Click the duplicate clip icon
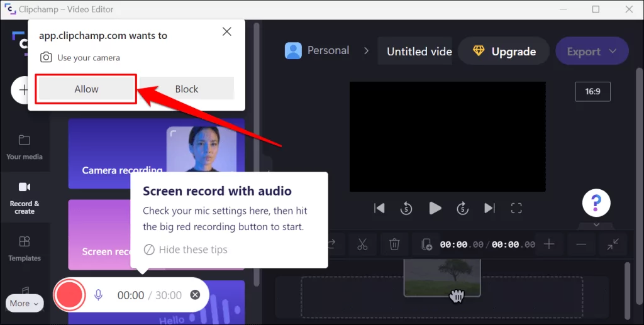Image resolution: width=644 pixels, height=325 pixels. coord(426,245)
